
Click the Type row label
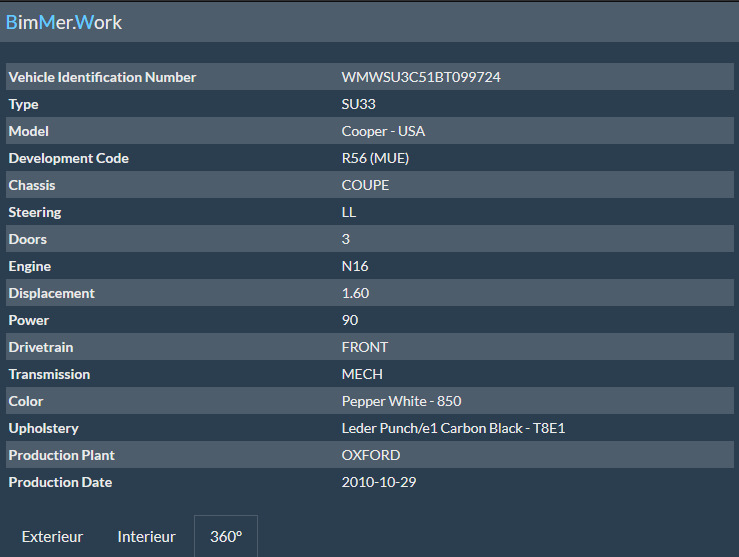(x=24, y=104)
